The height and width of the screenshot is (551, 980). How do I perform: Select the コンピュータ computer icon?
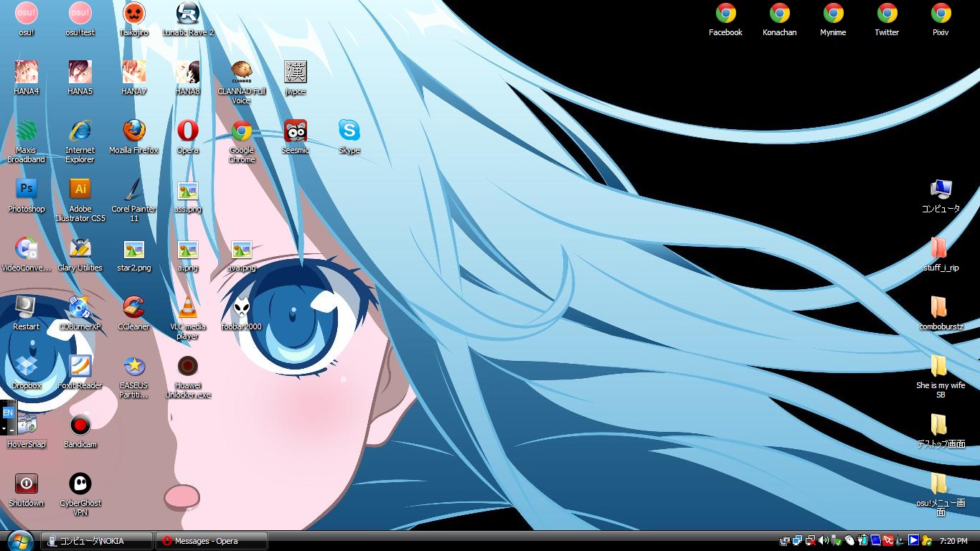[941, 196]
